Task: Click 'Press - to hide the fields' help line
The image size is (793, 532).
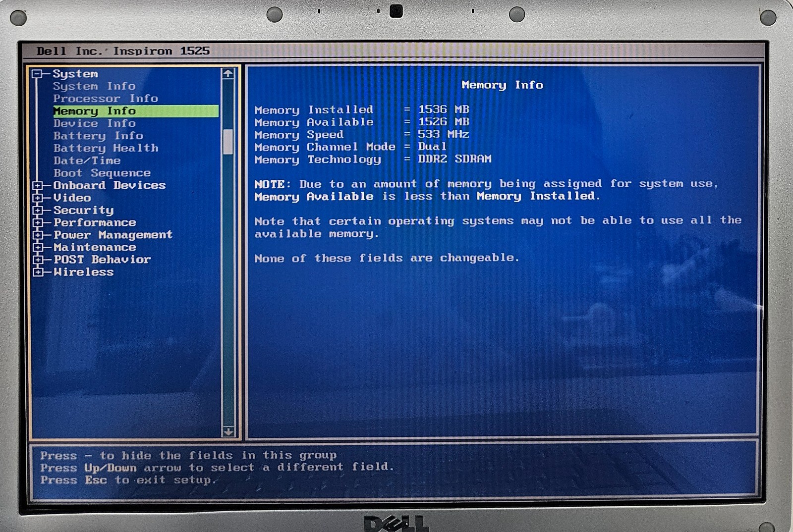Action: (x=188, y=455)
